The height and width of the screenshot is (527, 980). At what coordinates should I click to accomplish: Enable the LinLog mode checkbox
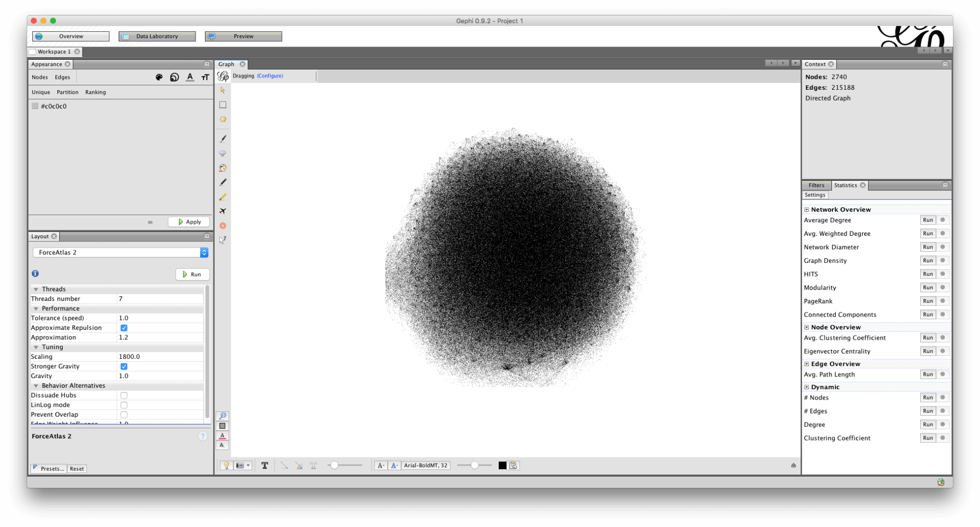(124, 405)
